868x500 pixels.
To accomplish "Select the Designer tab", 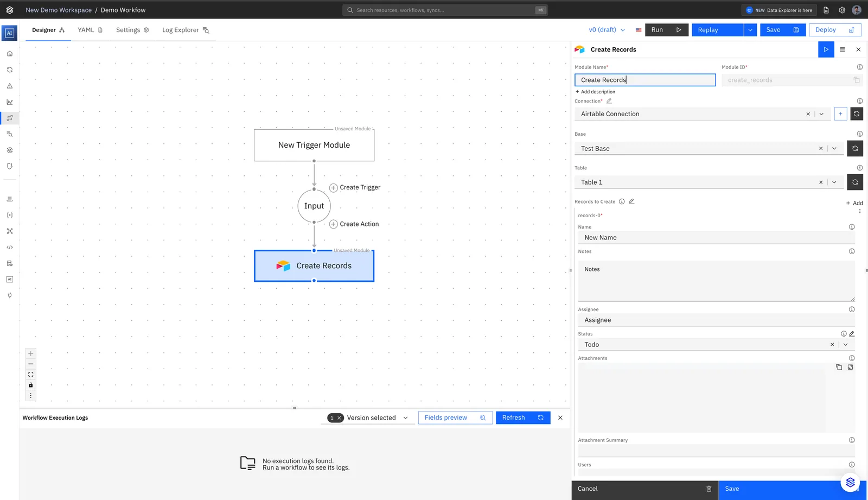I will [x=48, y=30].
